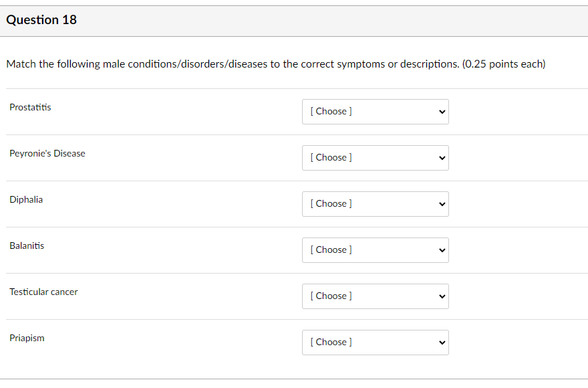Click the chevron arrow in Peyronie's Disease dropdown
Screen dimensions: 588x388
coord(441,158)
